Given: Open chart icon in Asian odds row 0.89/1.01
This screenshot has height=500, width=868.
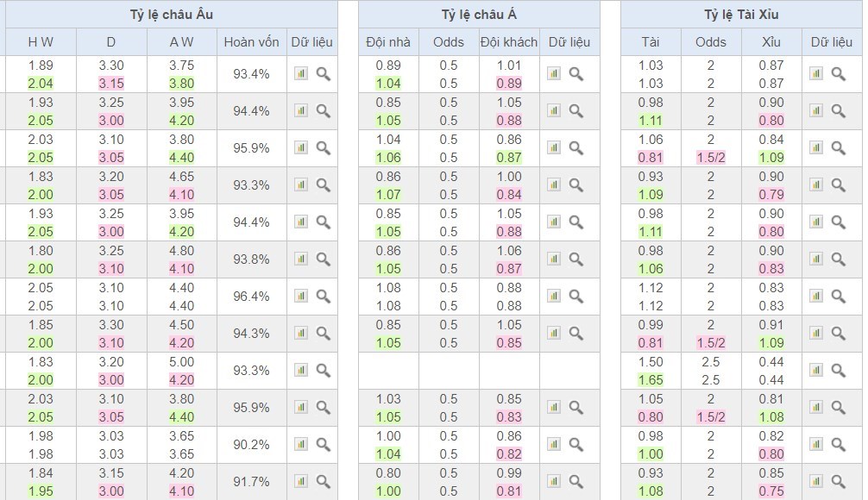Looking at the screenshot, I should pos(554,73).
